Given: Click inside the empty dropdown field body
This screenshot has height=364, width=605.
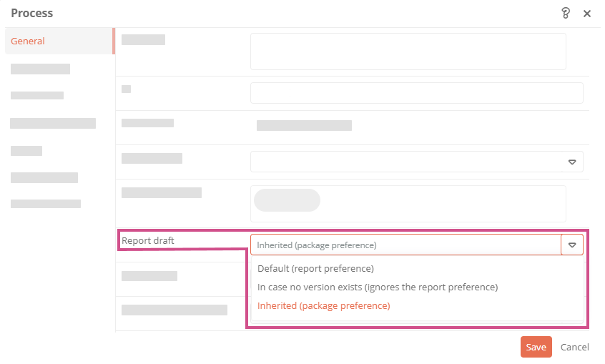Looking at the screenshot, I should pos(405,162).
